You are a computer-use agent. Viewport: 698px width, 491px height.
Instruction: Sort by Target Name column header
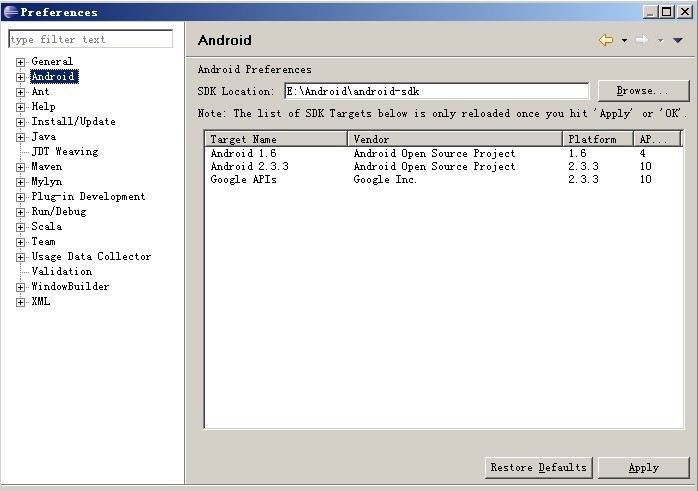click(276, 139)
